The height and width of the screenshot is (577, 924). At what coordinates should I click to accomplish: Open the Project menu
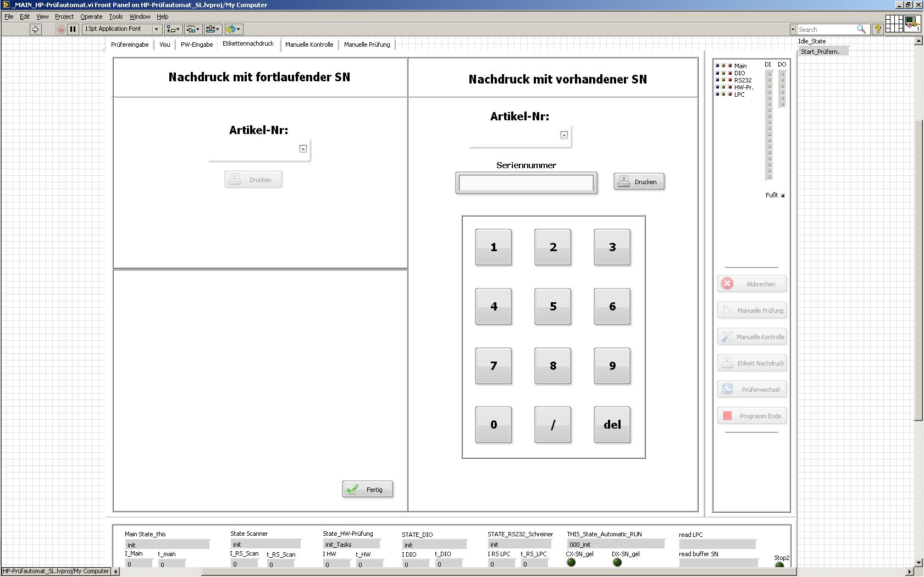click(x=64, y=16)
